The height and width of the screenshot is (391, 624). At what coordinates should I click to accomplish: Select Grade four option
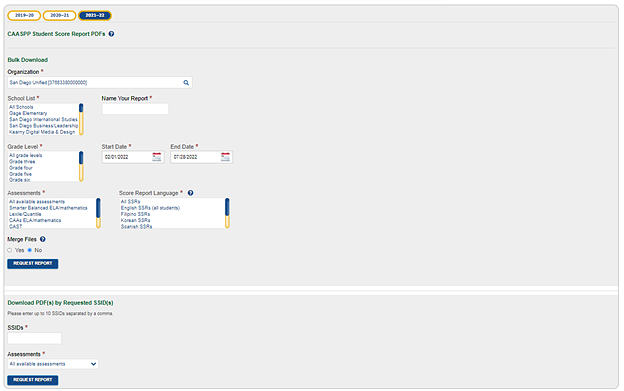21,168
